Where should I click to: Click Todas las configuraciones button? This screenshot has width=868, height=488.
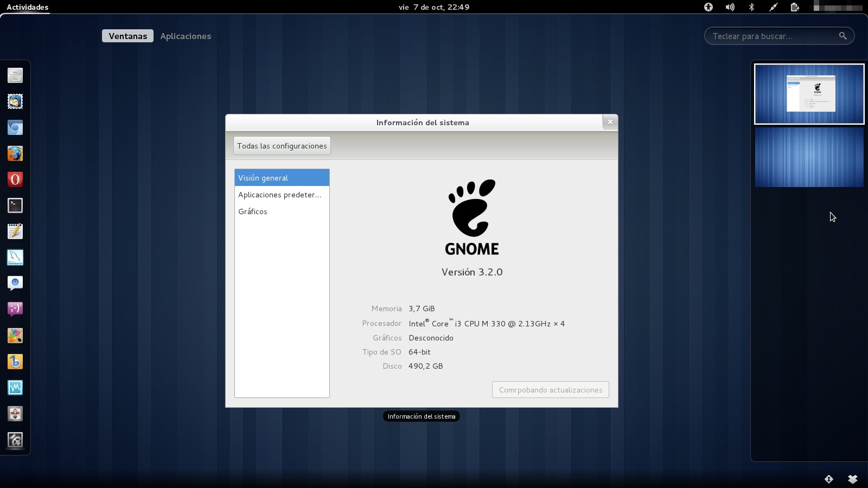coord(282,145)
